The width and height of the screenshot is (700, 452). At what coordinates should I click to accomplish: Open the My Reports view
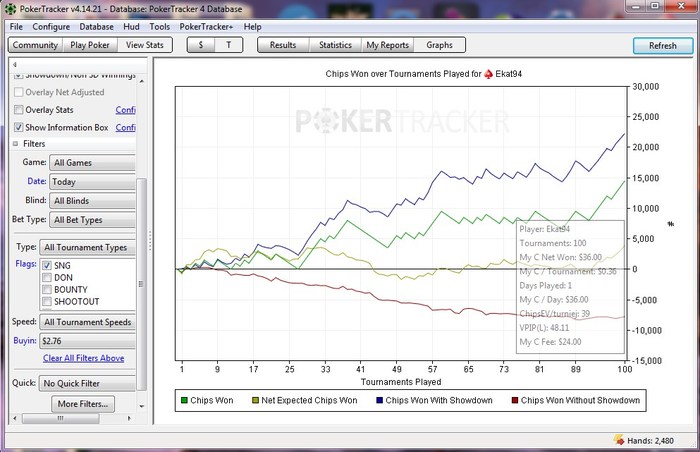click(388, 45)
